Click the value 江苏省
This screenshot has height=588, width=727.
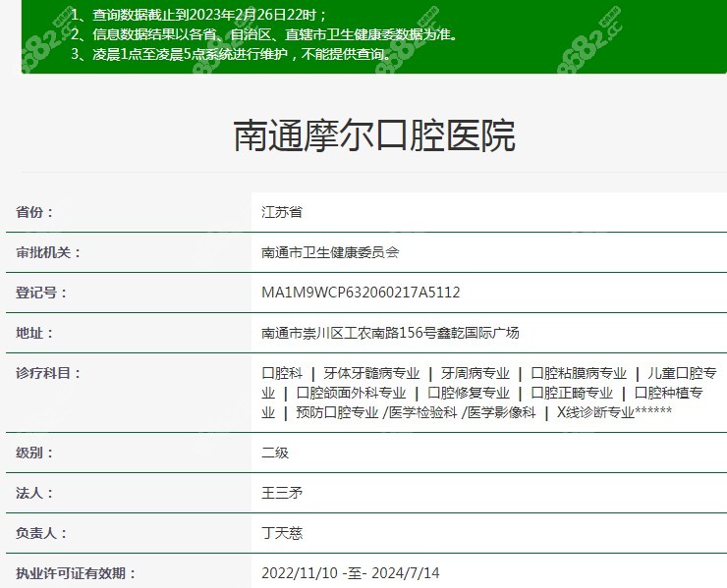282,212
